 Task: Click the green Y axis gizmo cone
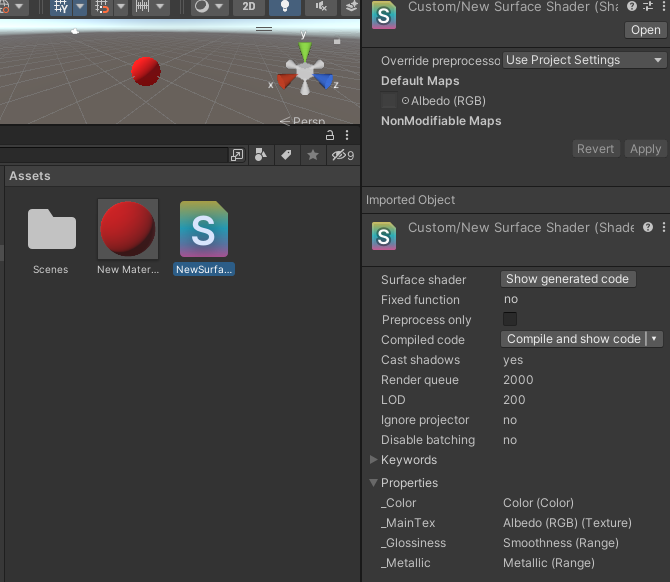coord(305,51)
